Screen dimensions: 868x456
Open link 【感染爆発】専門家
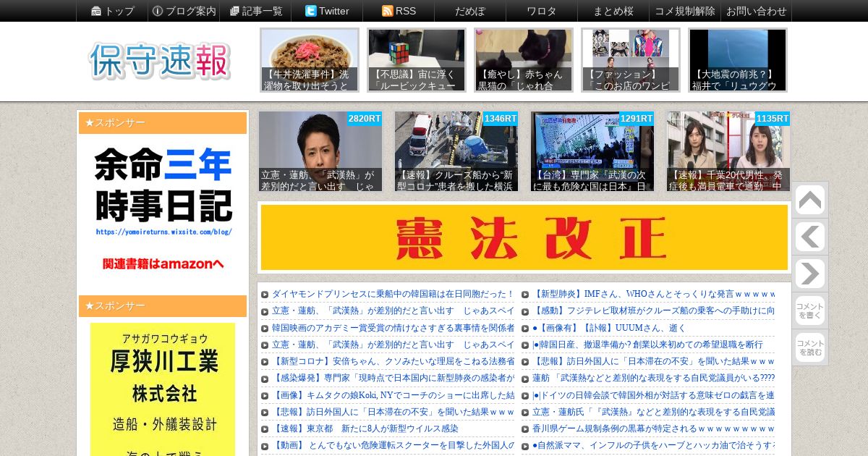point(393,378)
